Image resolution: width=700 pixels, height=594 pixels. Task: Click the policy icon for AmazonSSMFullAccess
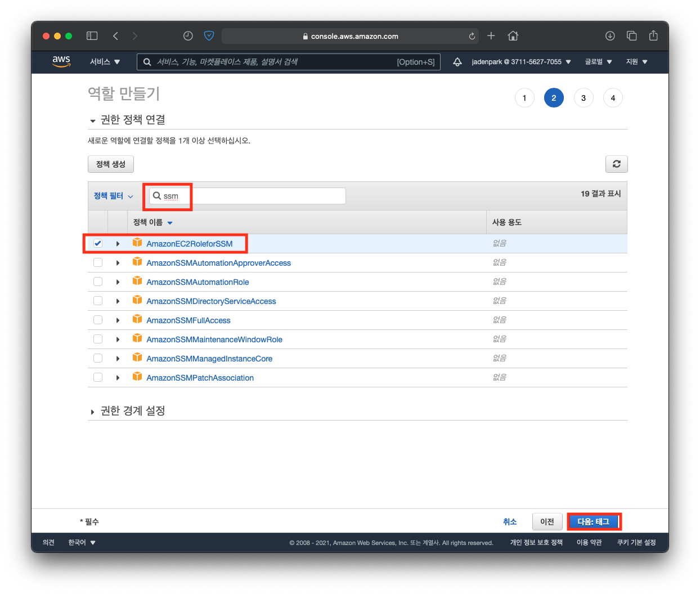(x=137, y=319)
